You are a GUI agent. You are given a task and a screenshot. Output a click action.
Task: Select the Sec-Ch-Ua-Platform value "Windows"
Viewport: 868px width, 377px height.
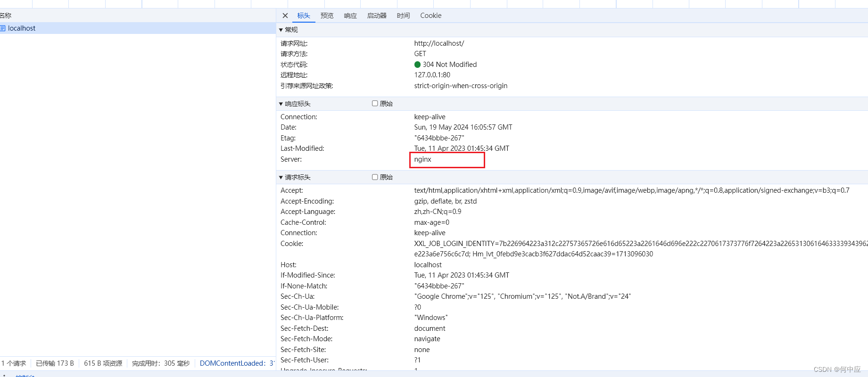[x=431, y=318]
